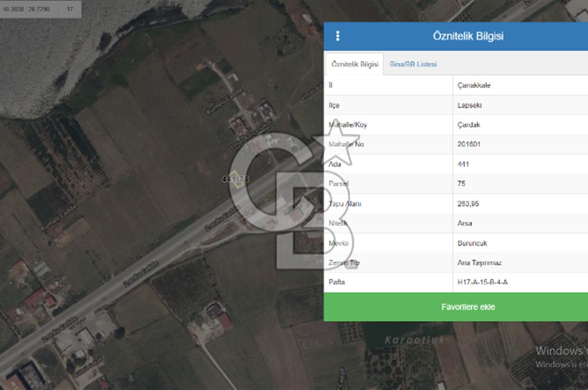Select the Tapu Alanı value 263,95

(x=467, y=204)
